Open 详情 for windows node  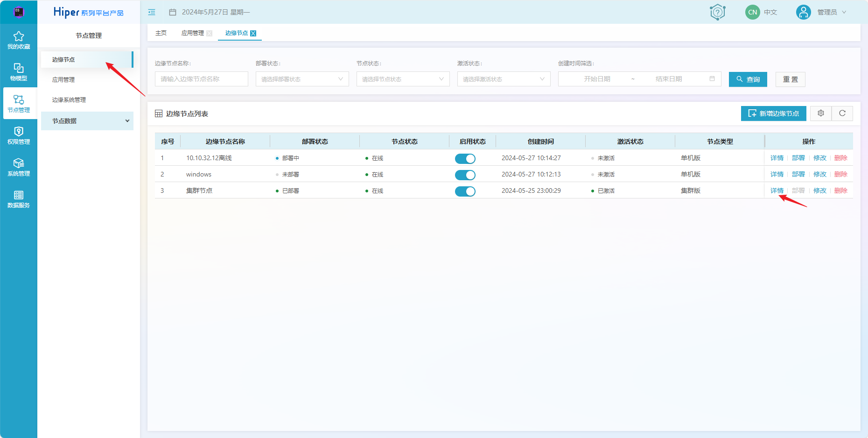pyautogui.click(x=777, y=174)
